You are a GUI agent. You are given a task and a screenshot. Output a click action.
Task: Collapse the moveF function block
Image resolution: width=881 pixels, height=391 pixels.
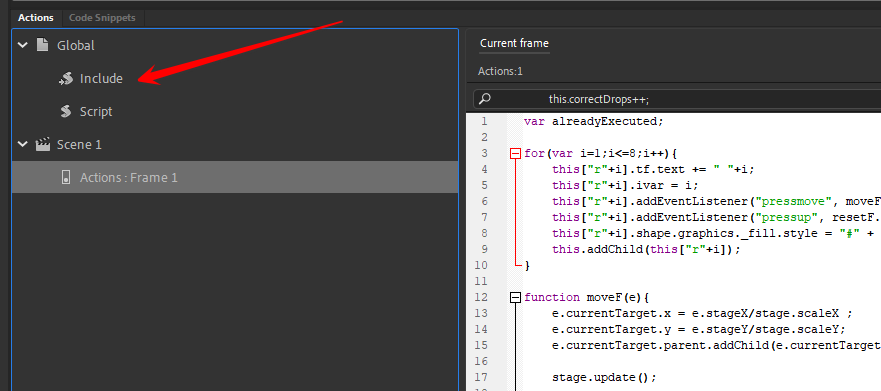tap(515, 297)
